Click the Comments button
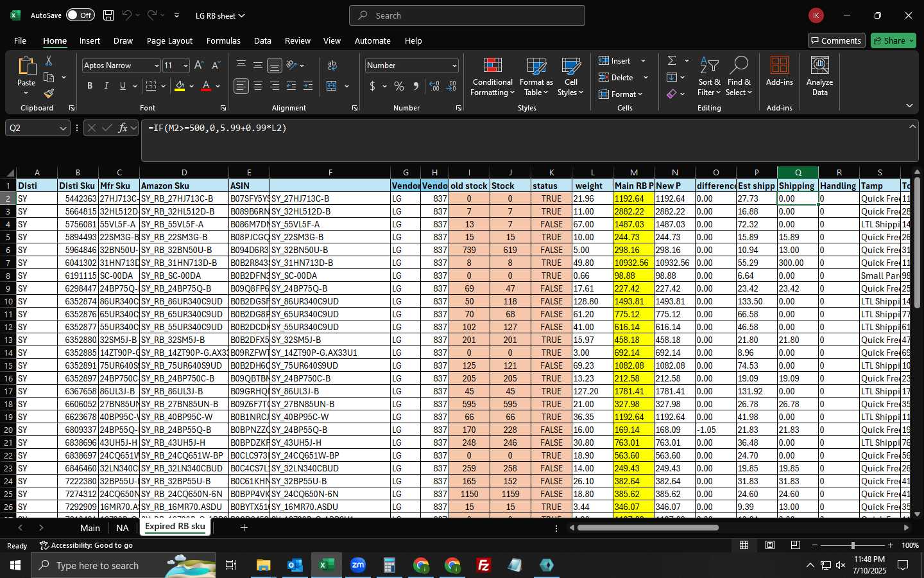This screenshot has width=924, height=578. [x=835, y=40]
